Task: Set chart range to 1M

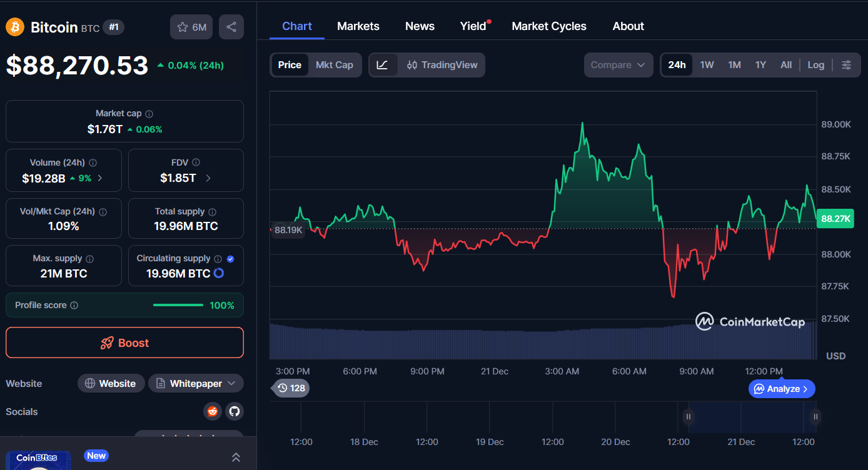Action: (734, 65)
